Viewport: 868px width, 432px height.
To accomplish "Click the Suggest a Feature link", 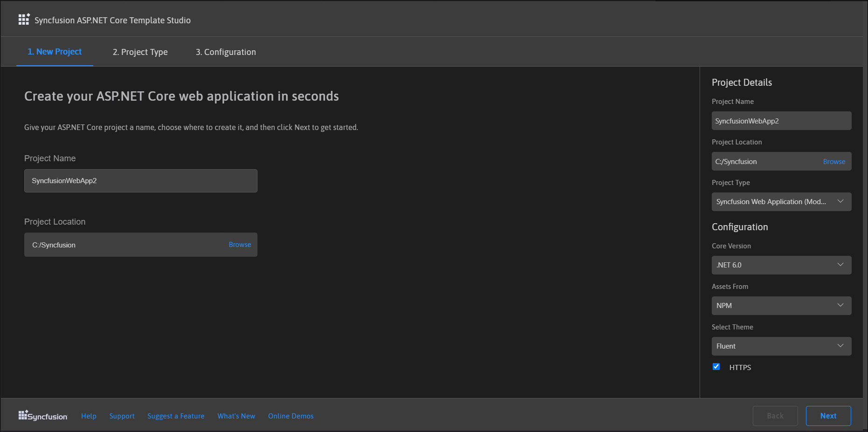I will coord(176,416).
